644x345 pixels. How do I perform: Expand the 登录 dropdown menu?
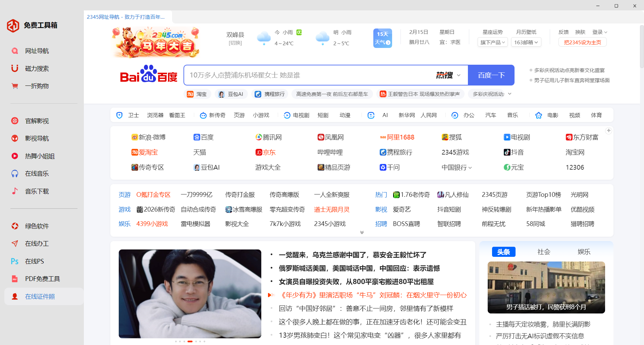pos(600,32)
